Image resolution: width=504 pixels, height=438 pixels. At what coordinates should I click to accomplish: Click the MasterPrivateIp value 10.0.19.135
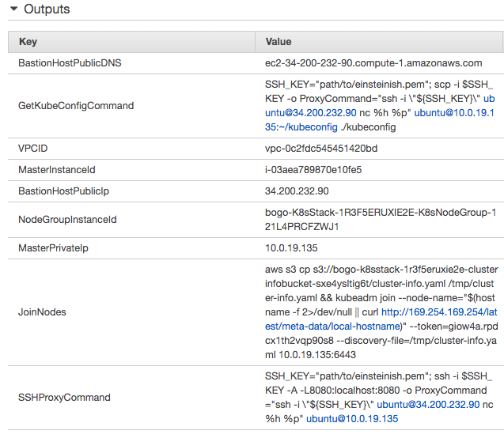[x=291, y=248]
